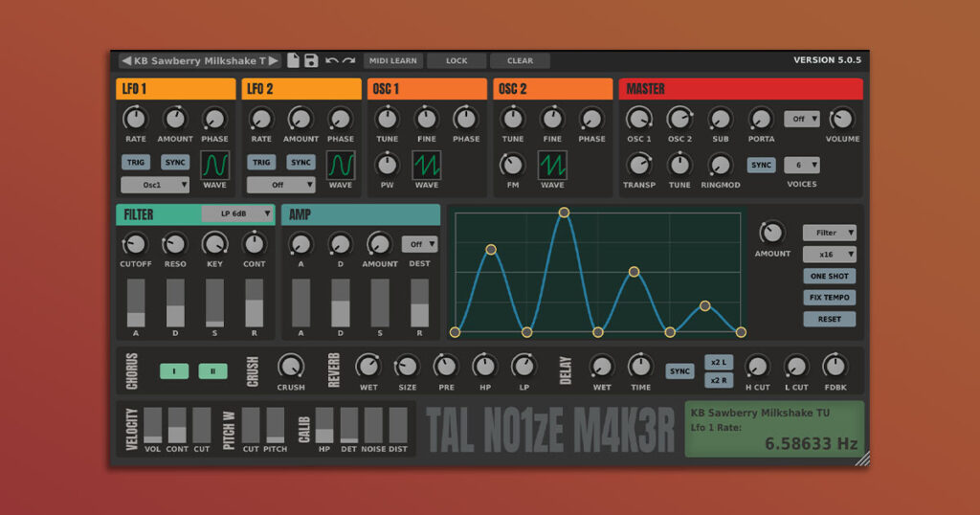Enable ONE SHOT envelope mode

pos(830,277)
